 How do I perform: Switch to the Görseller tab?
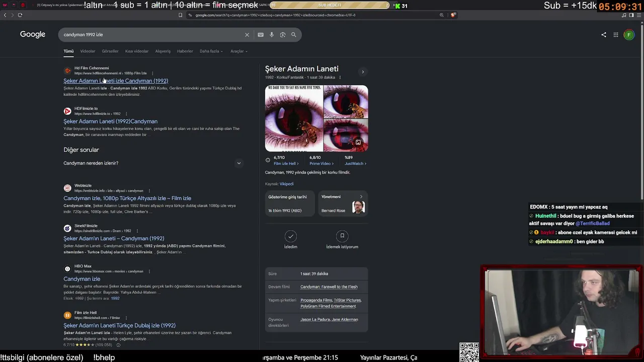coord(110,51)
